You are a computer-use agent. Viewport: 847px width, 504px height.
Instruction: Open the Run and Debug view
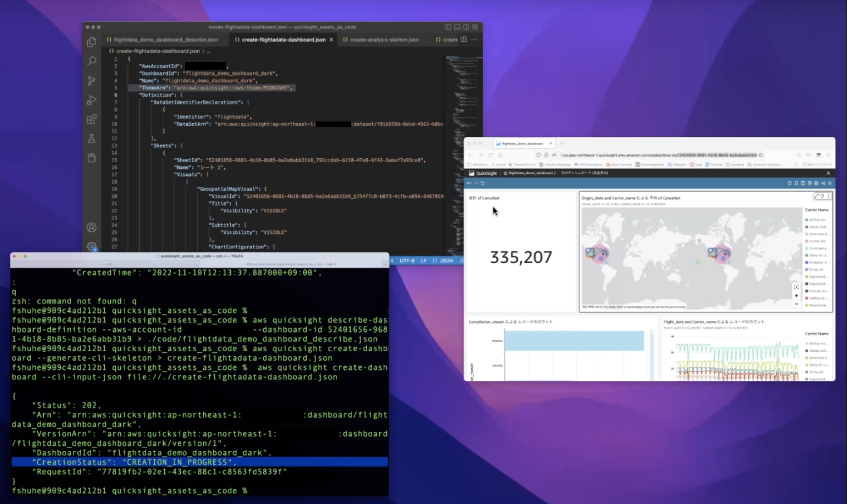(x=91, y=100)
